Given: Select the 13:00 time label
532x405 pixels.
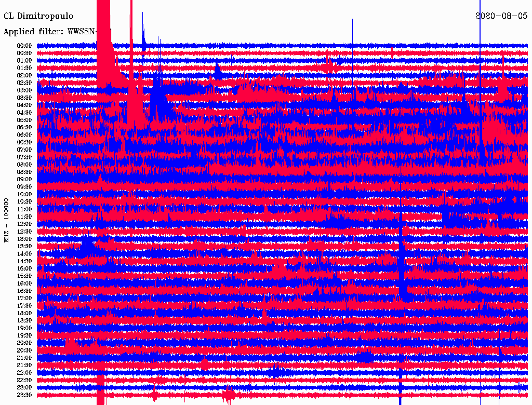Looking at the screenshot, I should pos(24,239).
